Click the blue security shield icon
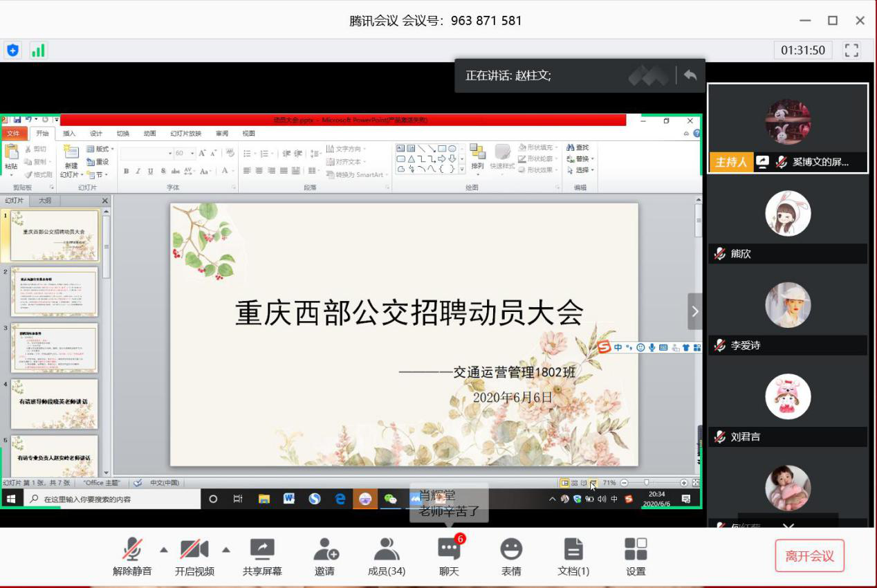The image size is (877, 588). pyautogui.click(x=12, y=50)
